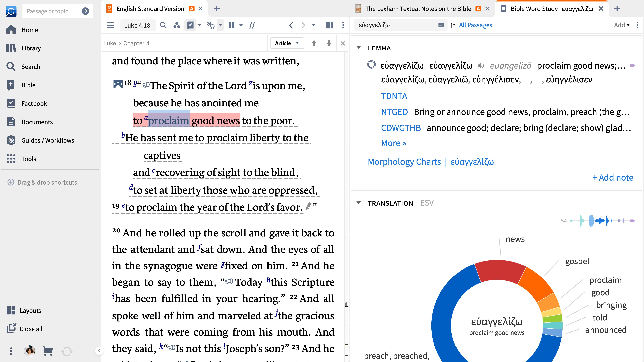Switch to English Standard Version tab
644x362 pixels.
(x=150, y=9)
